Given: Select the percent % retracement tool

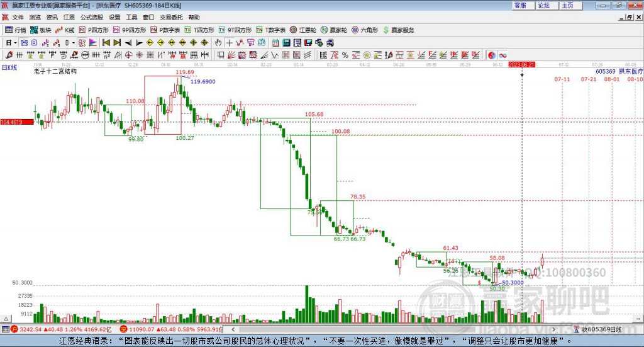Looking at the screenshot, I should (x=345, y=55).
